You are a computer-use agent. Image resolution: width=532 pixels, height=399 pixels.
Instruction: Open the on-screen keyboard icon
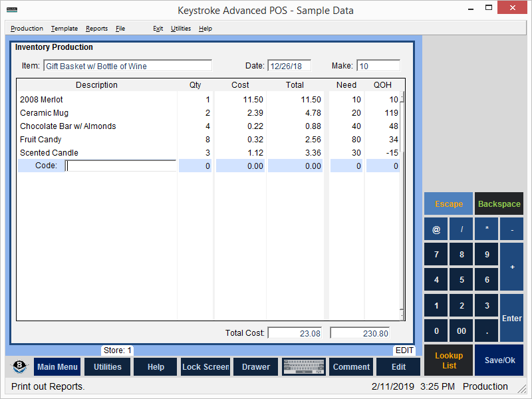pyautogui.click(x=304, y=366)
